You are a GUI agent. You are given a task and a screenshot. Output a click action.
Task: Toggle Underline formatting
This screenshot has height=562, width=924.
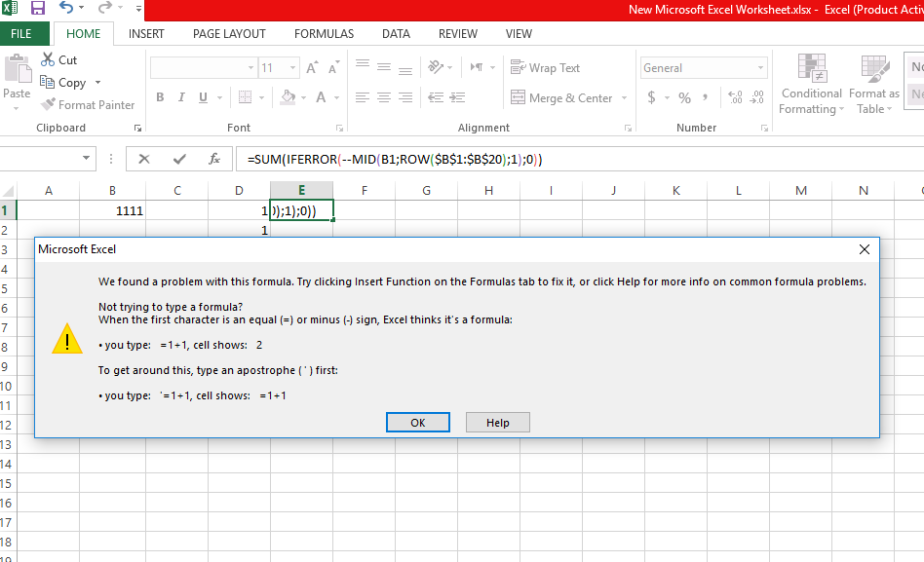point(203,97)
